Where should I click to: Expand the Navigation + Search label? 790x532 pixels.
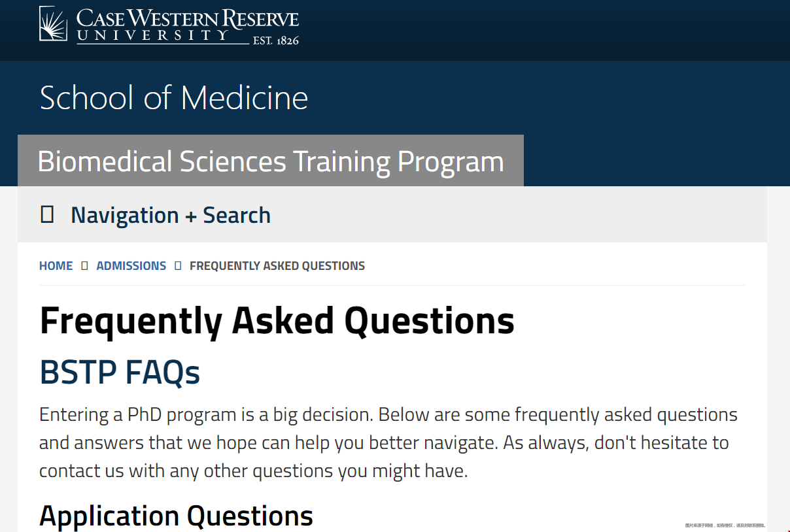[x=171, y=215]
